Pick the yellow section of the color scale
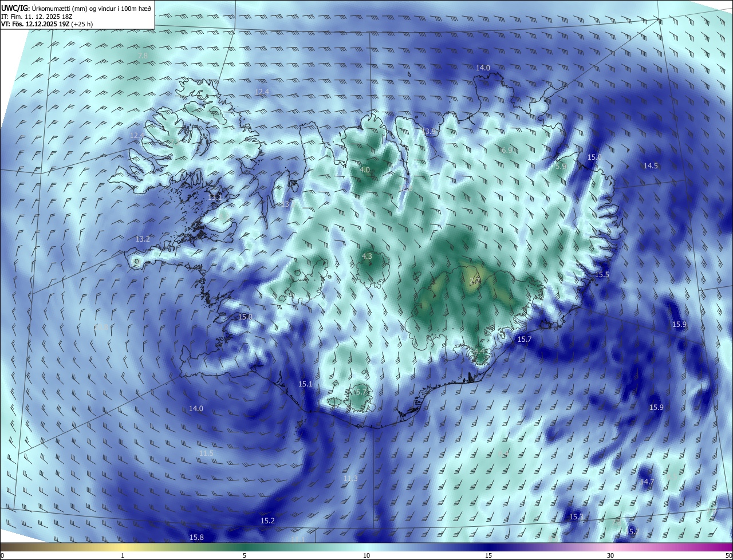 point(123,547)
